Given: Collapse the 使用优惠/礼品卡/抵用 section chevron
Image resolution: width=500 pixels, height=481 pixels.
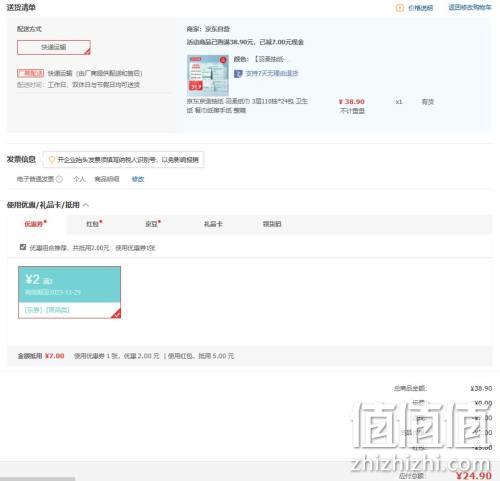Looking at the screenshot, I should [85, 205].
